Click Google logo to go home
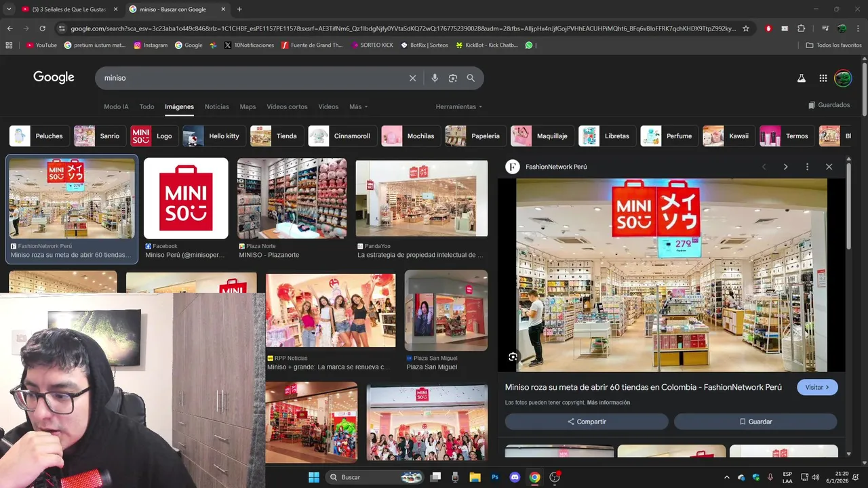This screenshot has height=488, width=868. (54, 77)
